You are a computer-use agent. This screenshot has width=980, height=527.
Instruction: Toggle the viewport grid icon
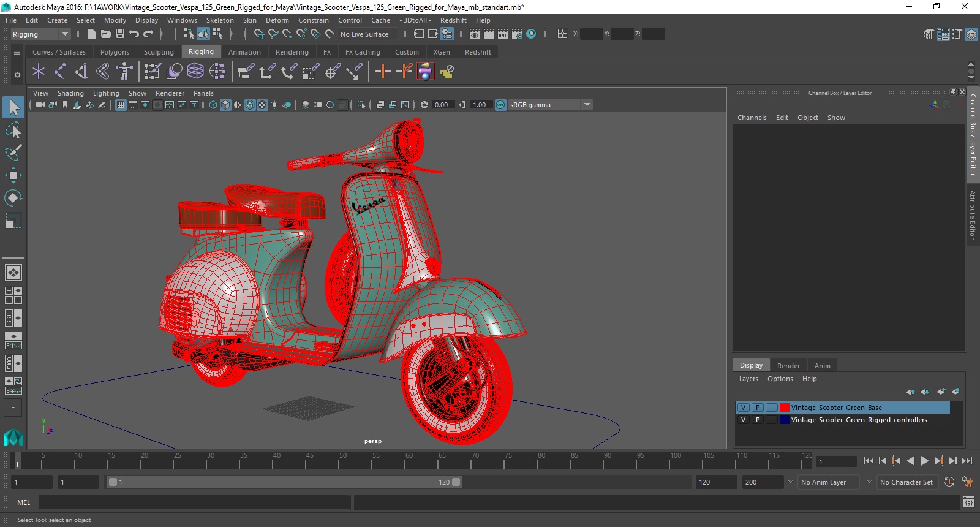point(121,105)
